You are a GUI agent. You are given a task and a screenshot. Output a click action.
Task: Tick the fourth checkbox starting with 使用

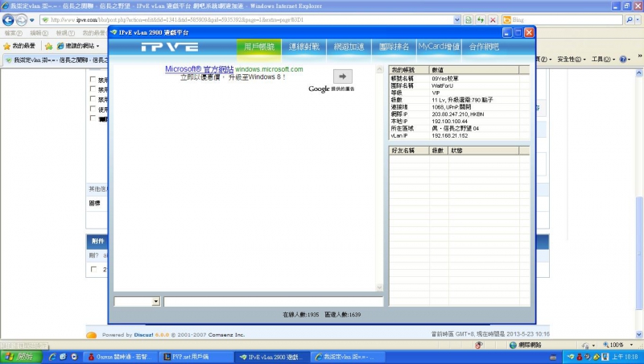pyautogui.click(x=93, y=109)
